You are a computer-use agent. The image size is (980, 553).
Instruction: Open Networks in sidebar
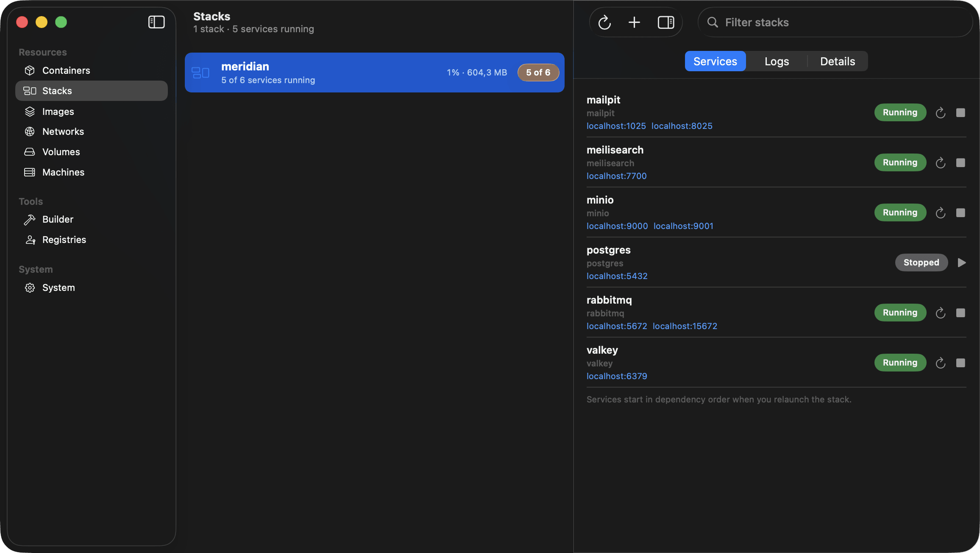click(x=92, y=131)
